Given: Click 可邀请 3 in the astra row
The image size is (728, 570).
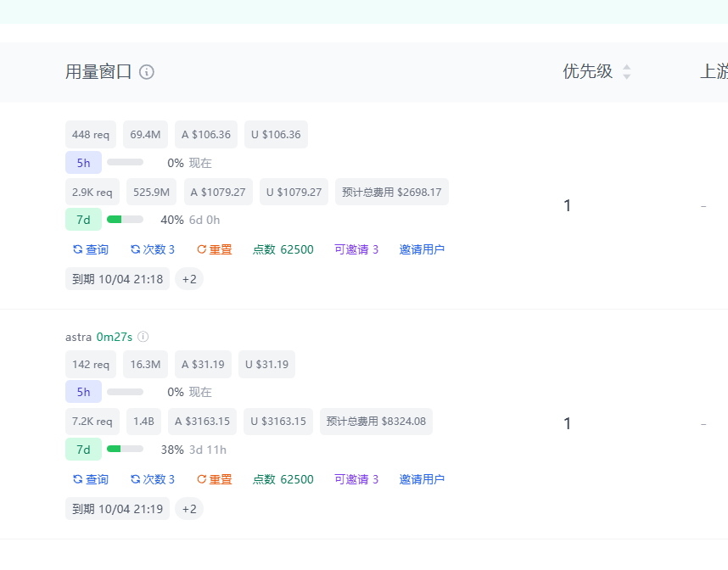Looking at the screenshot, I should tap(356, 479).
